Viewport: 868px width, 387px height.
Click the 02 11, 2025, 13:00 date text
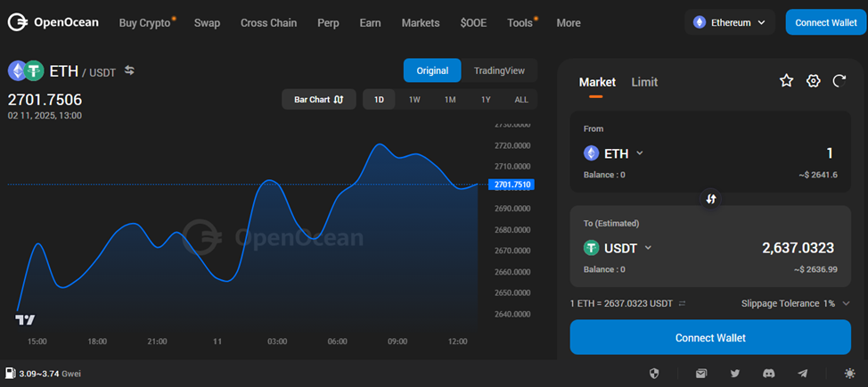click(45, 116)
